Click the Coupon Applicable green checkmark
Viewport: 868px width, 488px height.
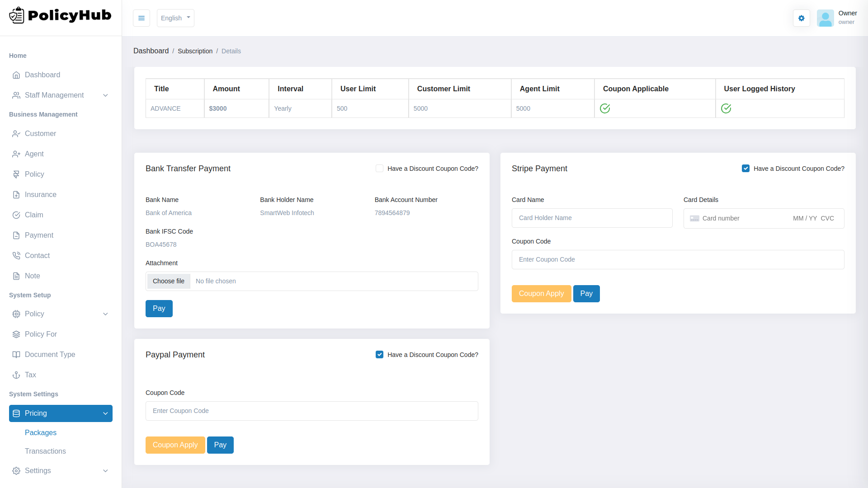click(x=605, y=108)
